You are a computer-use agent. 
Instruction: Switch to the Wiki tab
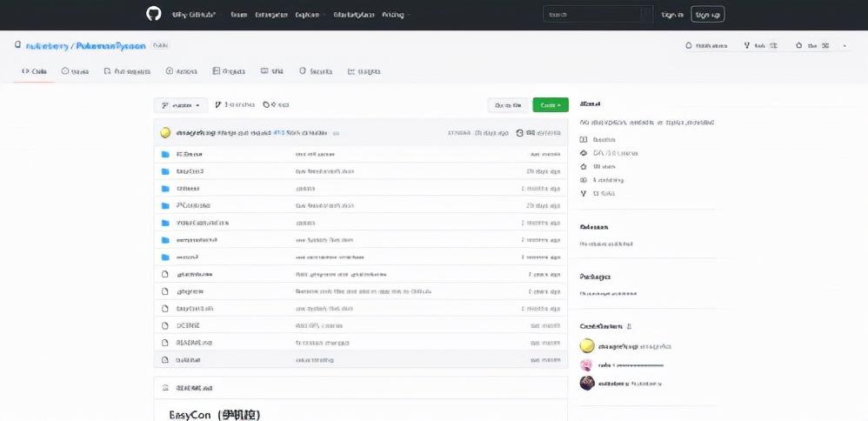click(x=272, y=71)
